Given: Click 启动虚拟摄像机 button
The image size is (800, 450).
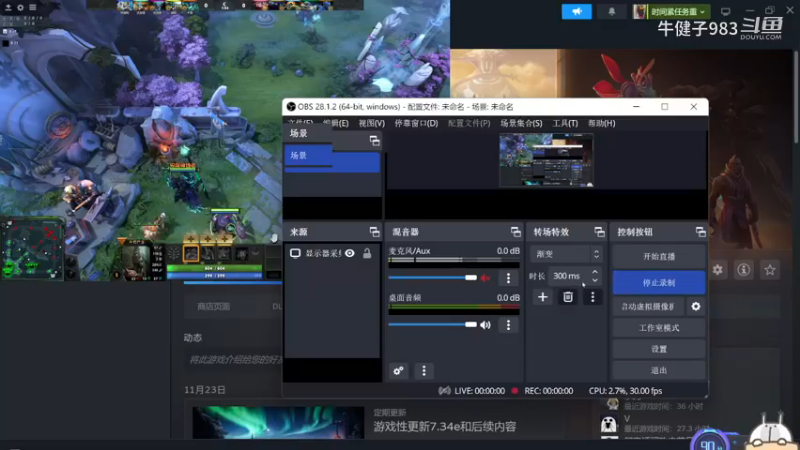Looking at the screenshot, I should pyautogui.click(x=648, y=307).
